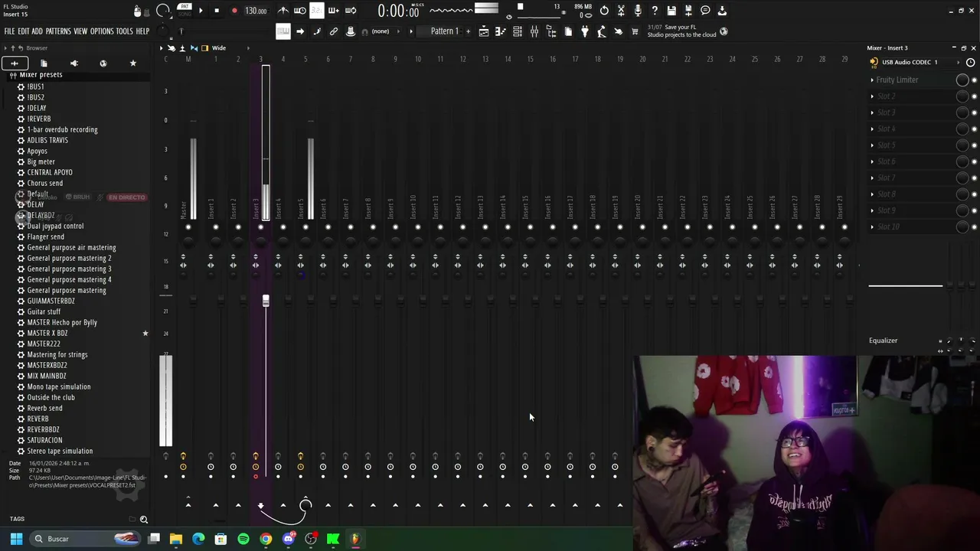Click the browser plugin database speaker tab icon
The image size is (980, 551).
[74, 64]
